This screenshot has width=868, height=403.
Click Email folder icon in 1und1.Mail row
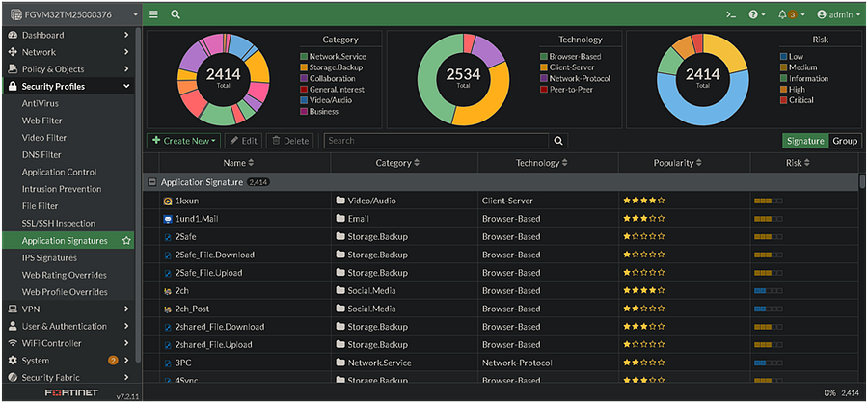coord(340,219)
